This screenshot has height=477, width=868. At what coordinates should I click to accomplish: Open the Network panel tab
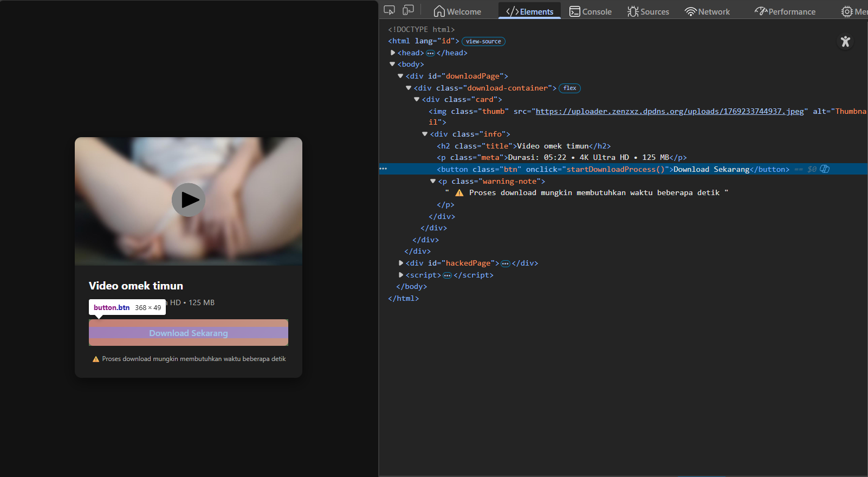tap(707, 11)
